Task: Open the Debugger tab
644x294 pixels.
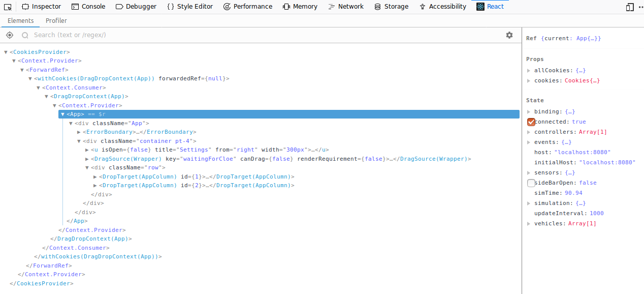Action: 136,7
